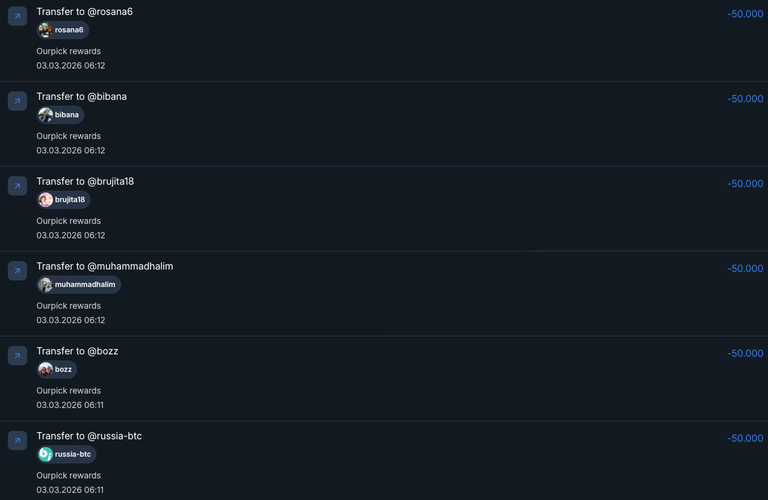Open the muhammadhalim user badge
This screenshot has width=768, height=500.
point(78,285)
